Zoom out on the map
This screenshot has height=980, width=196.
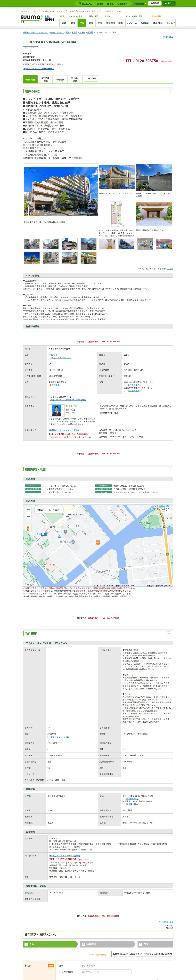coord(28,516)
